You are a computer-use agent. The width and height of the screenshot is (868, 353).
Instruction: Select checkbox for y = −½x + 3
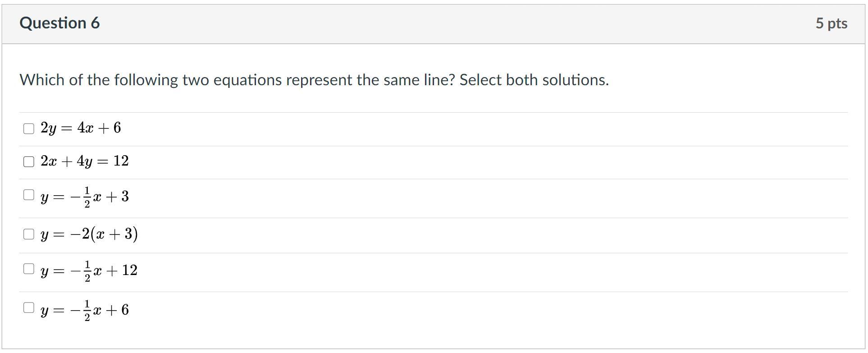[x=28, y=195]
